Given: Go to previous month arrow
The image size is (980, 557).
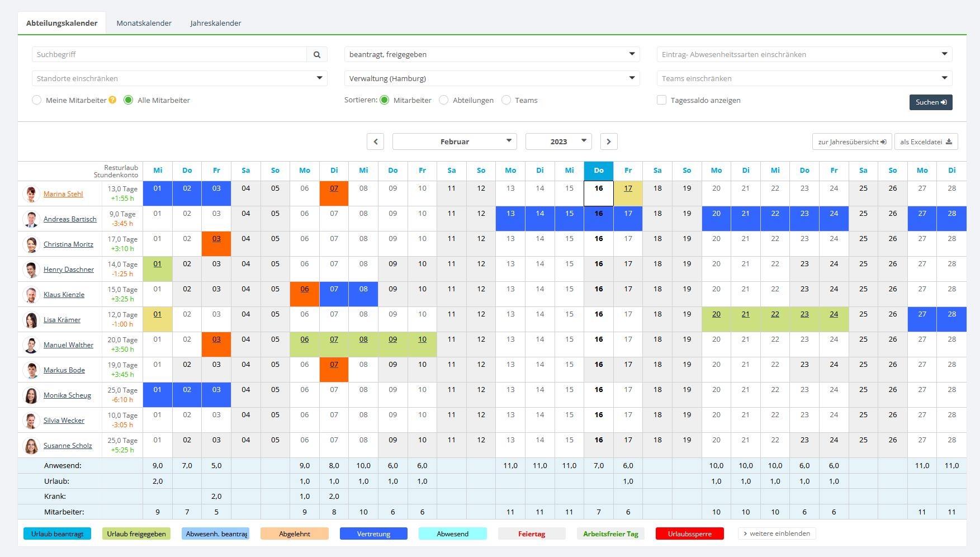Looking at the screenshot, I should pos(376,141).
